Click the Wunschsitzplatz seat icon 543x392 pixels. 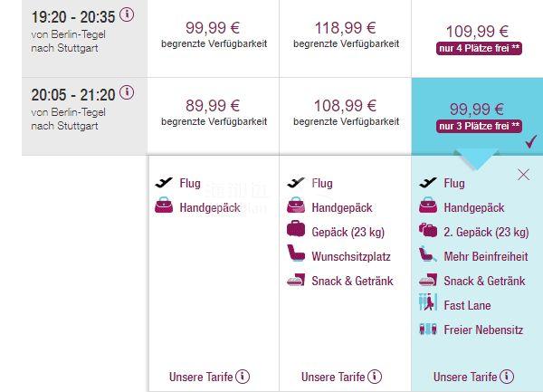[296, 253]
